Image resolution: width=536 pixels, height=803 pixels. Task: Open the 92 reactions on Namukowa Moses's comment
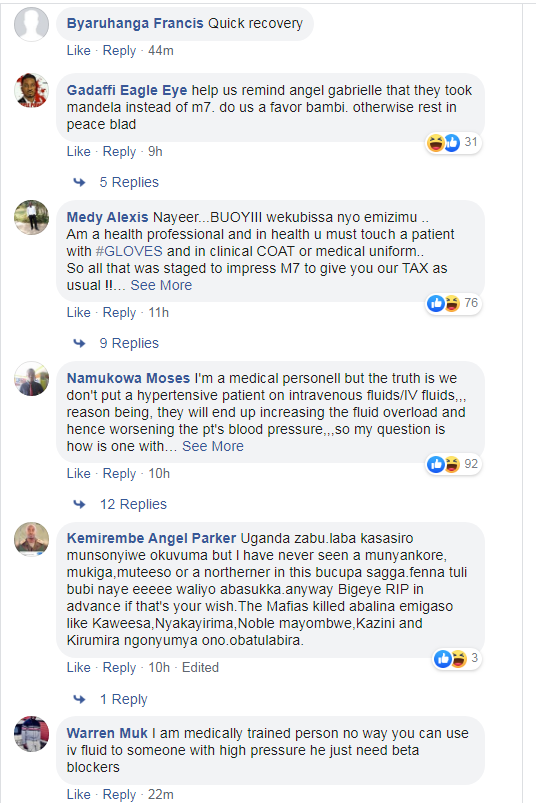pyautogui.click(x=453, y=464)
